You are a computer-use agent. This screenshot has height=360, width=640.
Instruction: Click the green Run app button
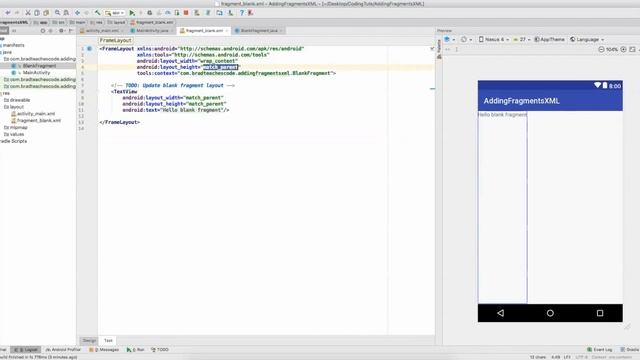[x=132, y=13]
